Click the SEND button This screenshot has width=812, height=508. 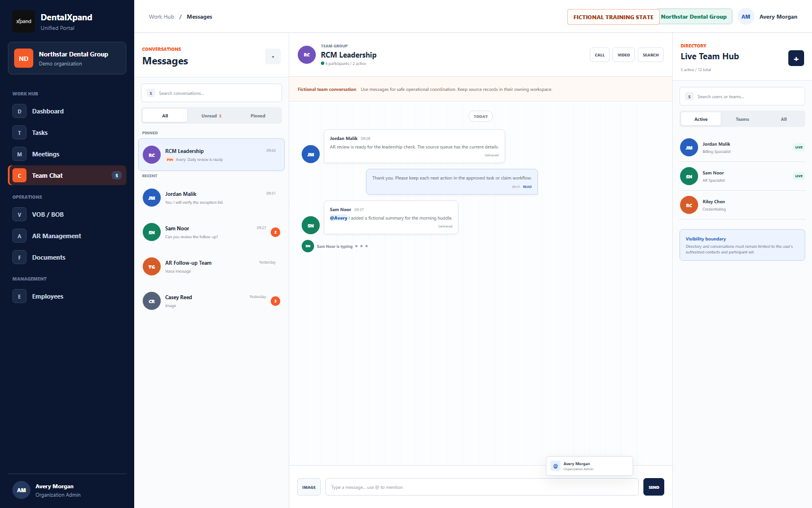coord(654,487)
